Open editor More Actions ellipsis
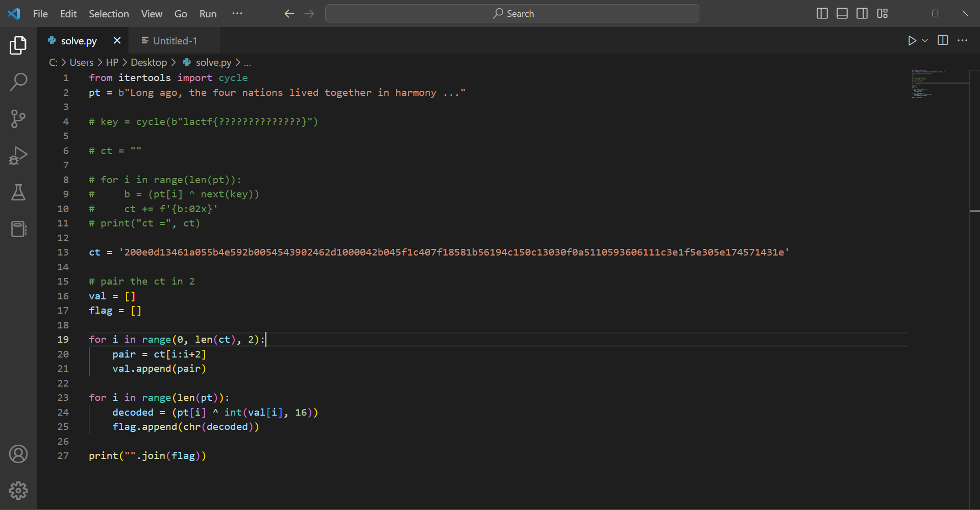 click(963, 40)
